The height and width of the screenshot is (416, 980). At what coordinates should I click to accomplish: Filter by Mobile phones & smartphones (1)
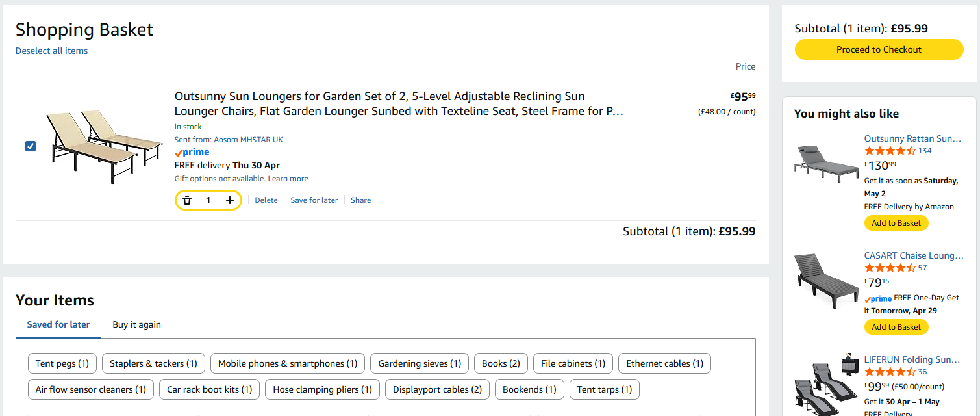click(288, 363)
